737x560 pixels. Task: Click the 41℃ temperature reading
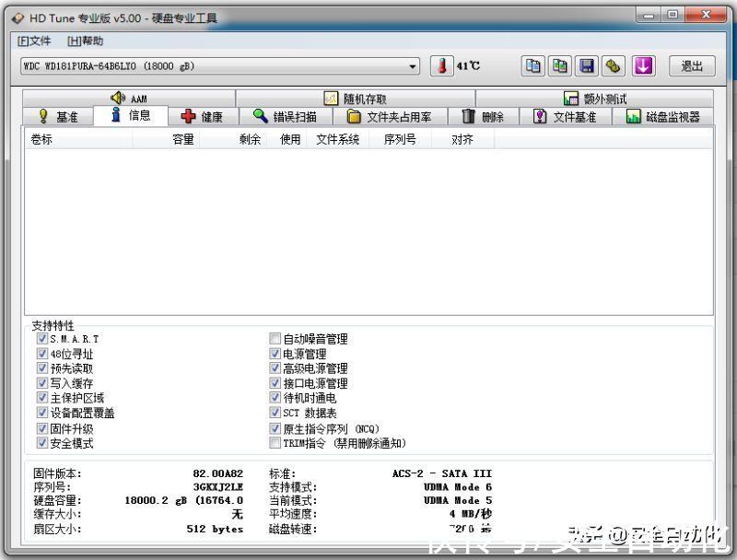click(468, 65)
